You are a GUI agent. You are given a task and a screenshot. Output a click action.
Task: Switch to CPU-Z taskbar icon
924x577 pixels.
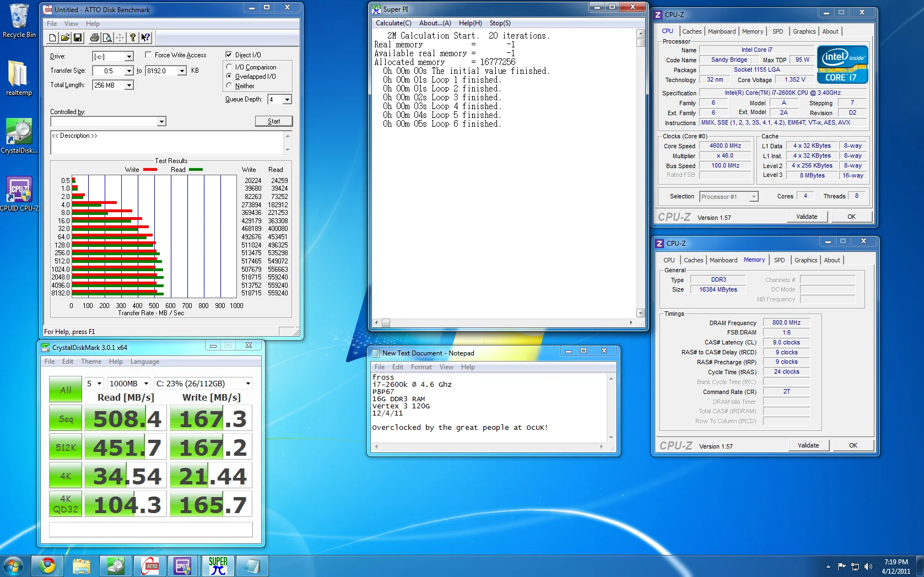coord(184,566)
